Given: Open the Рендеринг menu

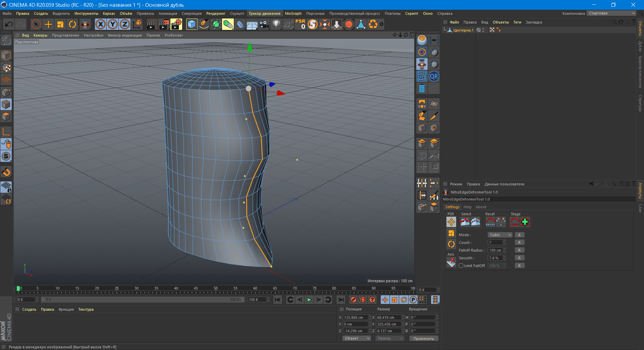Looking at the screenshot, I should (216, 13).
